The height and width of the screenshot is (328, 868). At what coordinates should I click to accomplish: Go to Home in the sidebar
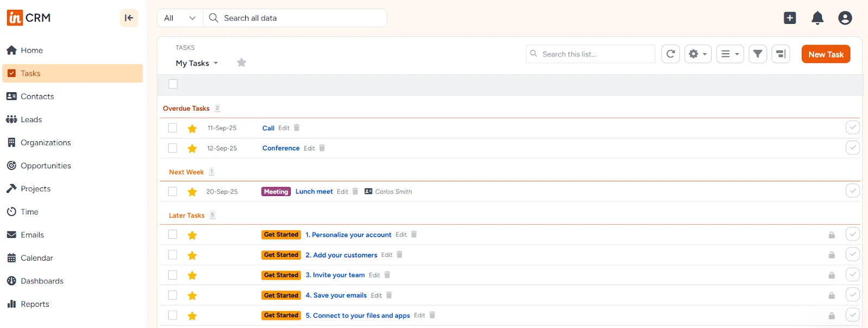73,50
